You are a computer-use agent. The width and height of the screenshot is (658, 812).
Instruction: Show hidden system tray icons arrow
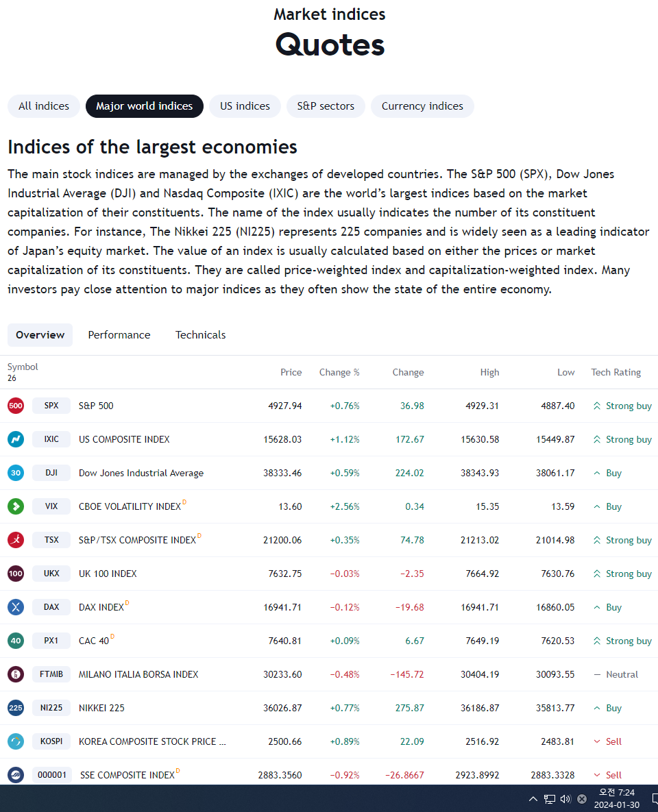[533, 798]
